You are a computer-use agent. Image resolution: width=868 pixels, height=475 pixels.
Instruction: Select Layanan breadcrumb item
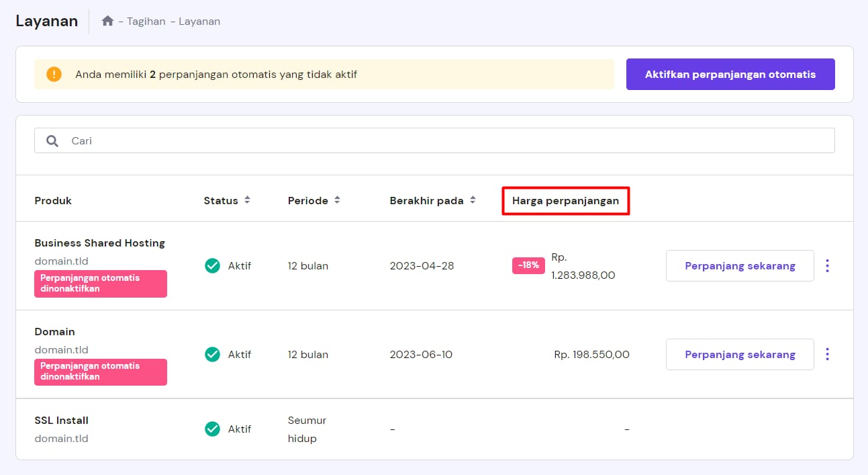click(199, 21)
